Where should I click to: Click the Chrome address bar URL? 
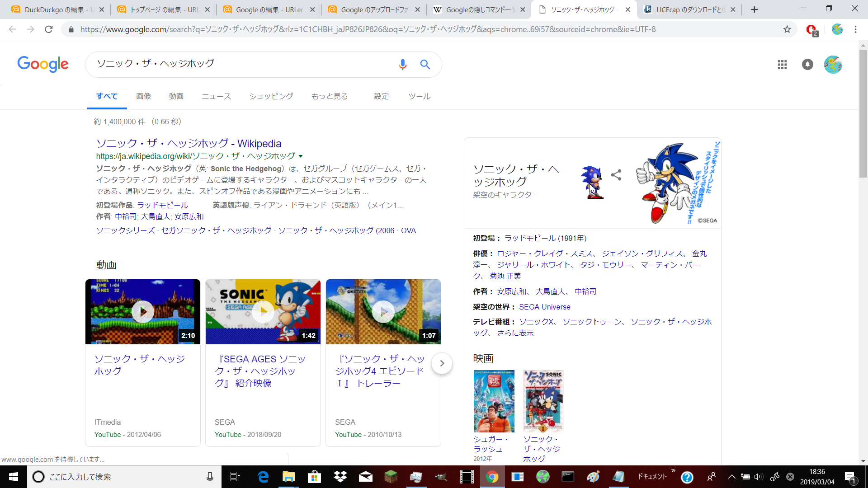pyautogui.click(x=367, y=29)
